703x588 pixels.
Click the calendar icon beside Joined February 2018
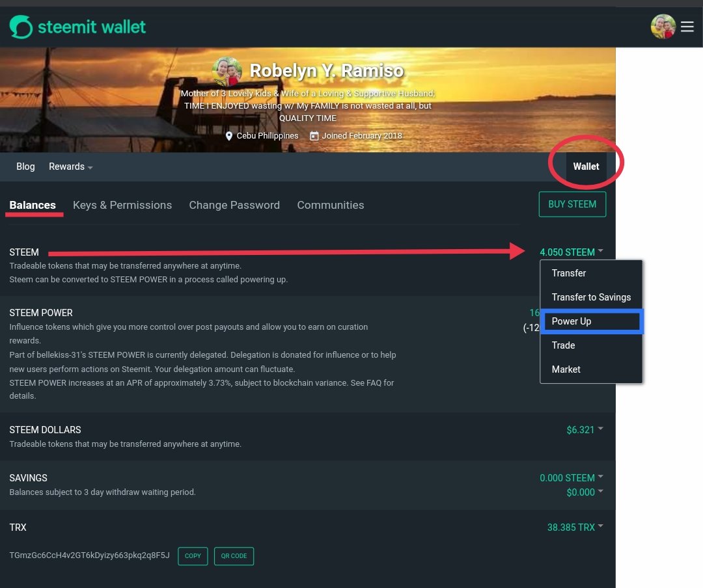coord(314,136)
